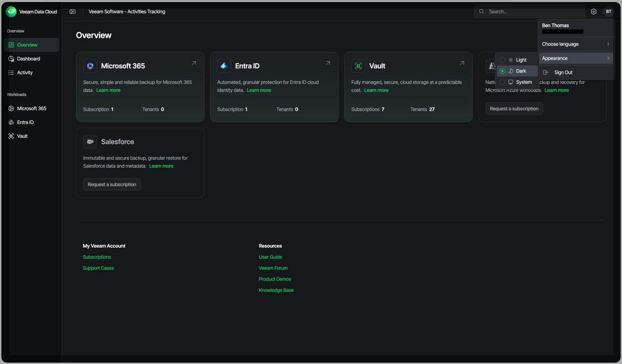The height and width of the screenshot is (364, 622).
Task: Open the Vault card external link arrow
Action: (x=461, y=62)
